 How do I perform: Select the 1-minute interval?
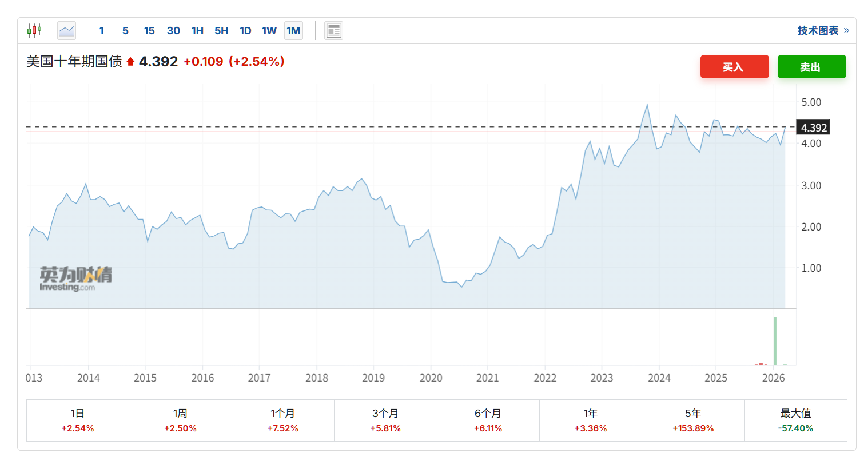pyautogui.click(x=102, y=31)
